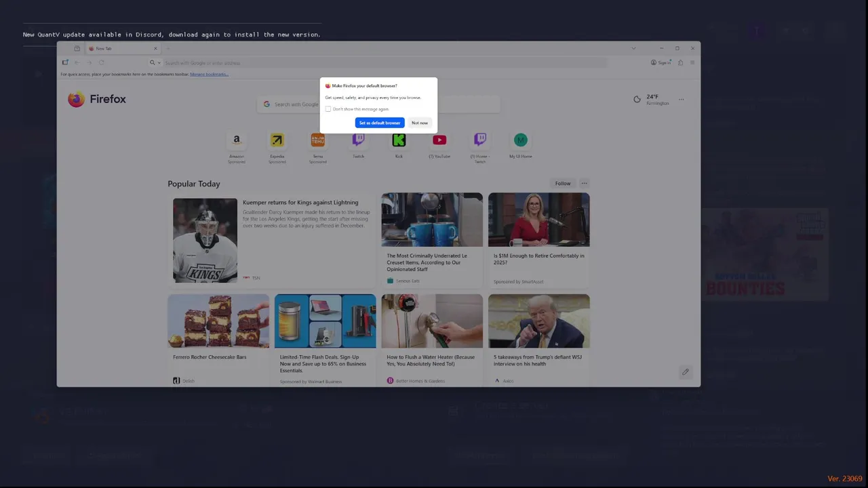
Task: Open the Manage bookmarks link
Action: click(209, 74)
